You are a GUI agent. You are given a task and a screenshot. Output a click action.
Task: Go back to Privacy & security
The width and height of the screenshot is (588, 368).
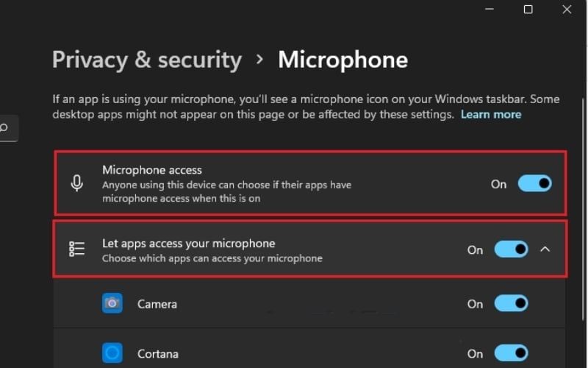click(147, 60)
